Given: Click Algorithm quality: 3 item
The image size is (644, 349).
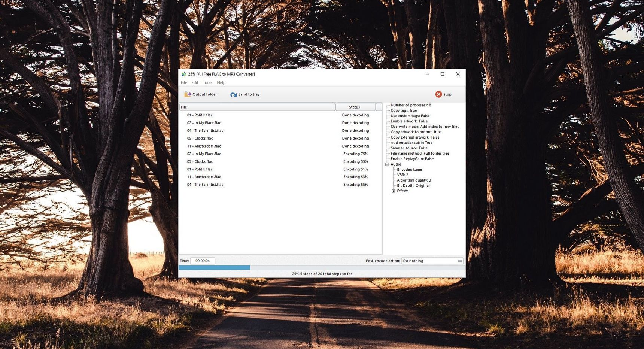Looking at the screenshot, I should [x=414, y=180].
